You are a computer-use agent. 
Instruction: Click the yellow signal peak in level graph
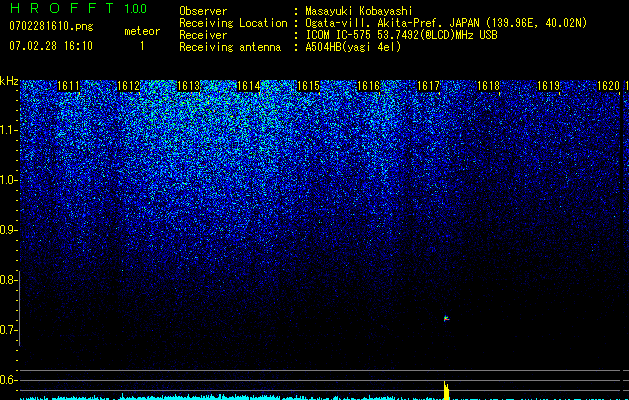pyautogui.click(x=446, y=390)
